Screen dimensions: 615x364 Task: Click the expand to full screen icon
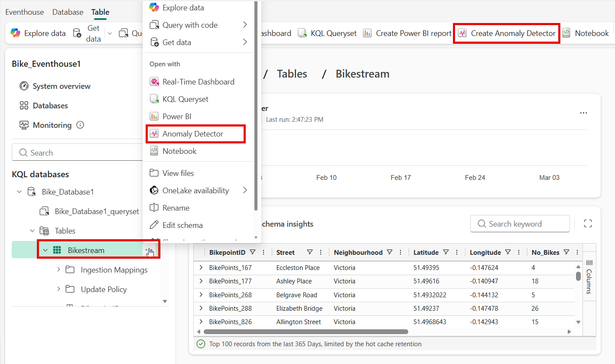tap(588, 224)
